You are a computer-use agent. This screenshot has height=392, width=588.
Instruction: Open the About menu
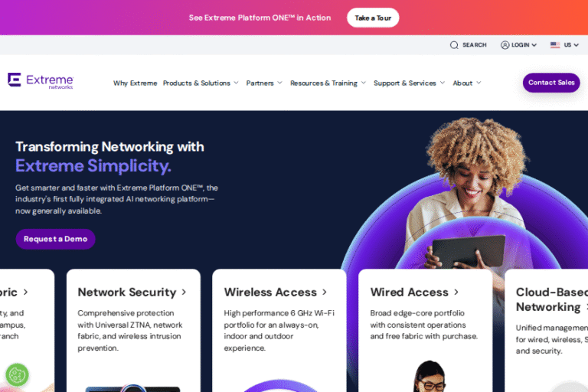pyautogui.click(x=467, y=83)
